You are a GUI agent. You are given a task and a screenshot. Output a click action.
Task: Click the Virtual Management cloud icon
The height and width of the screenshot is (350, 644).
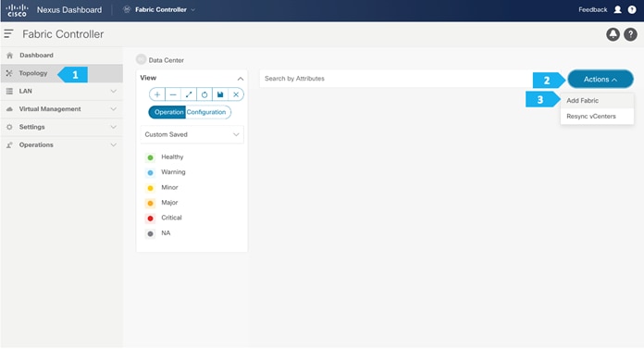point(9,109)
